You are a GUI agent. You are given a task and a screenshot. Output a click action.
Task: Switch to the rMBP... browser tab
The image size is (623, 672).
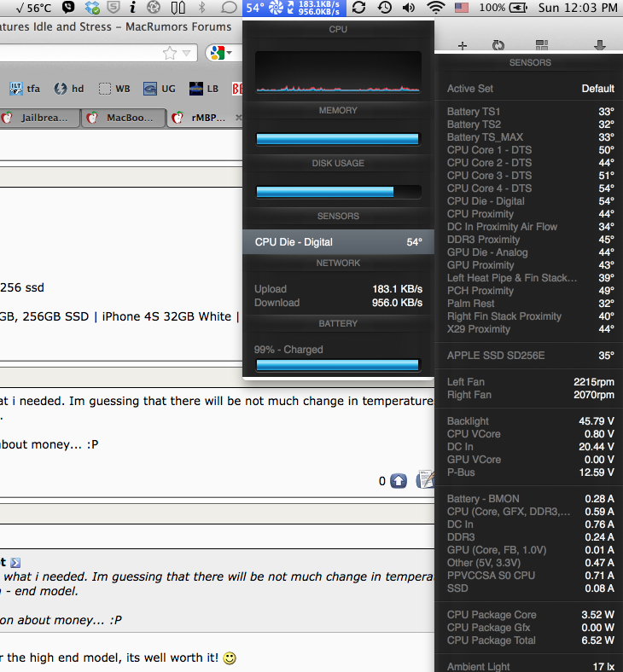205,118
